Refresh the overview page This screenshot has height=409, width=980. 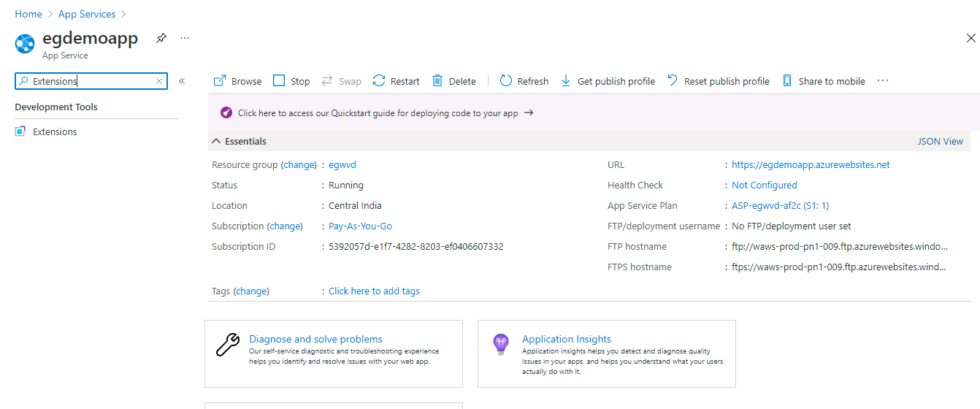point(524,81)
